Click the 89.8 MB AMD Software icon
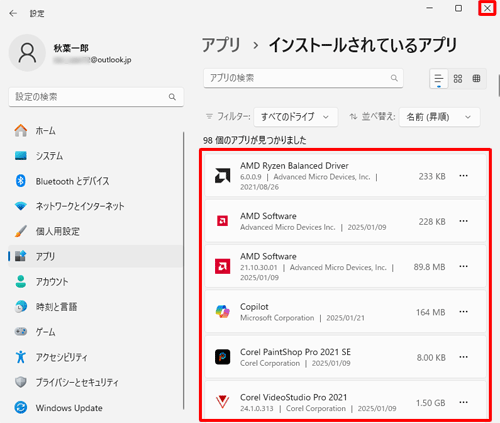The width and height of the screenshot is (500, 423). point(222,266)
